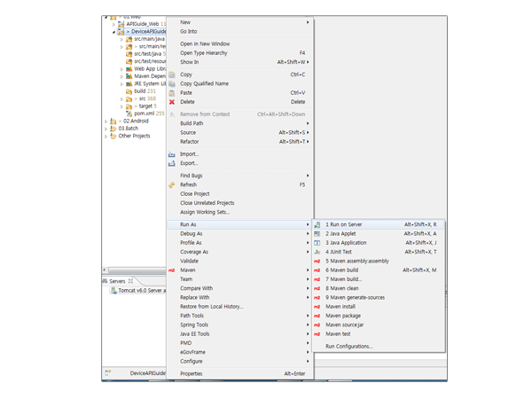Click the Java Applet icon in submenu
This screenshot has width=532, height=399.
coord(317,234)
